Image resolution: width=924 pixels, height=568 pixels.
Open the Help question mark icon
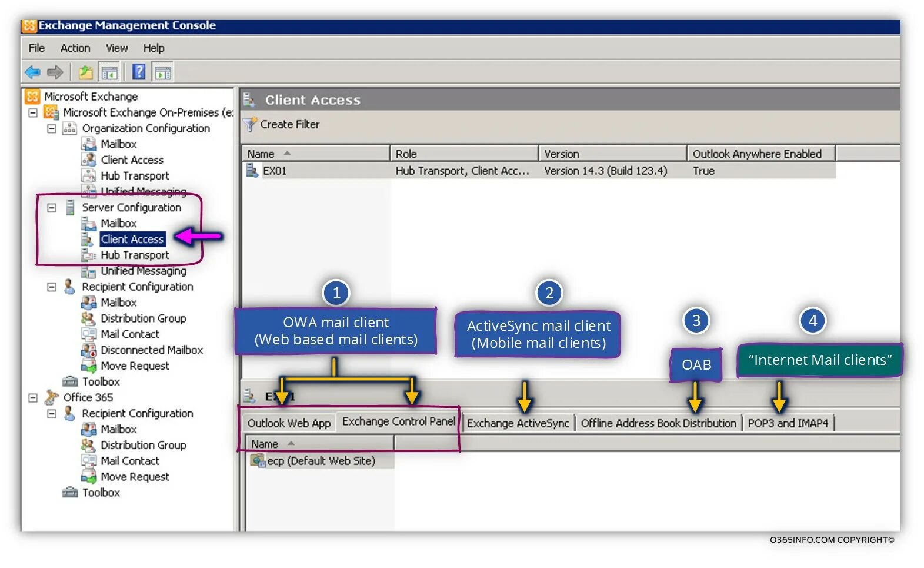pos(139,72)
